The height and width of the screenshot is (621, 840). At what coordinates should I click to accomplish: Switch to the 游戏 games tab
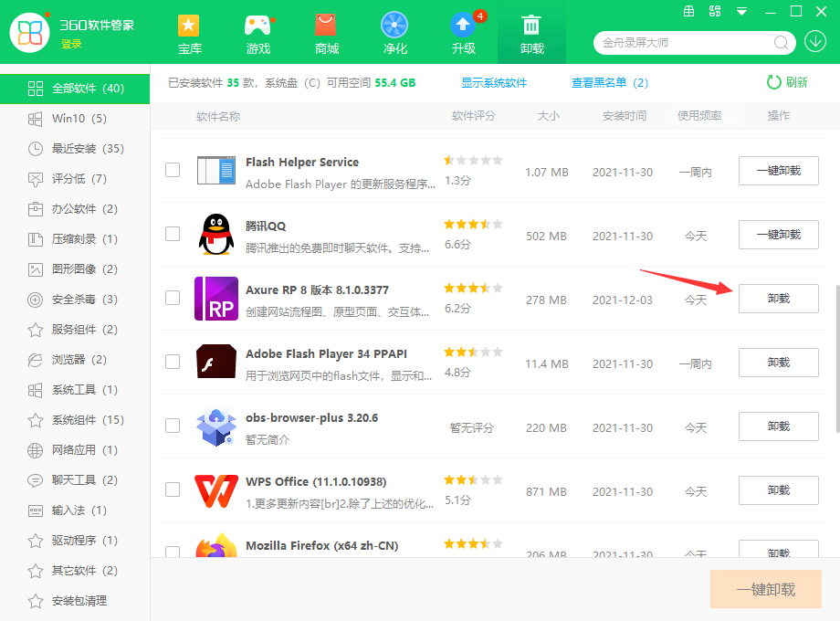pos(258,35)
